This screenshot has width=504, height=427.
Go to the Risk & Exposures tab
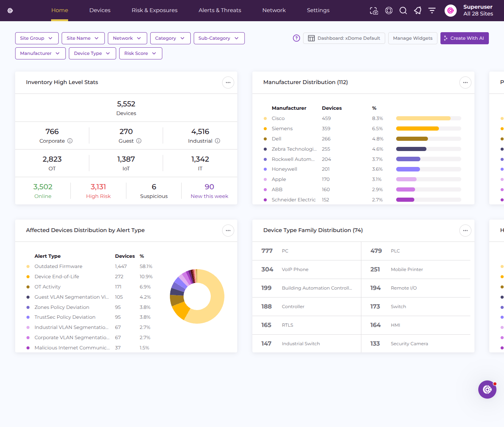point(154,10)
